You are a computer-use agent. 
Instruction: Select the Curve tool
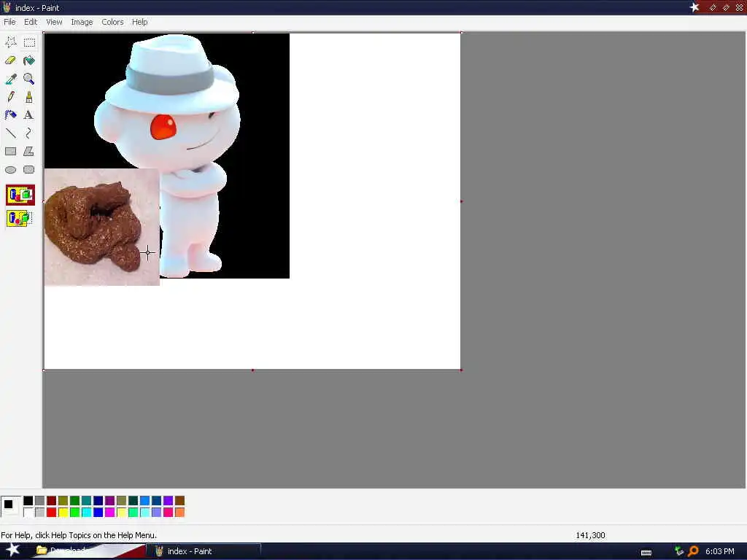(29, 133)
